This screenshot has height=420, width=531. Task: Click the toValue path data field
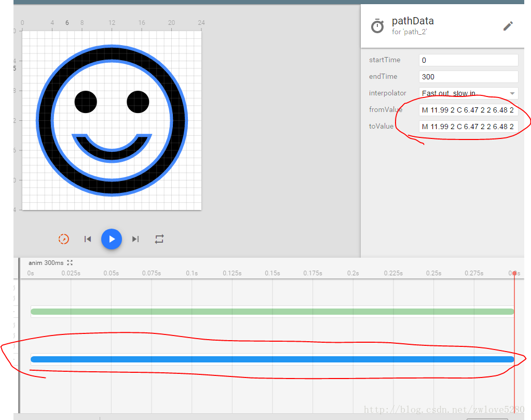(x=468, y=127)
